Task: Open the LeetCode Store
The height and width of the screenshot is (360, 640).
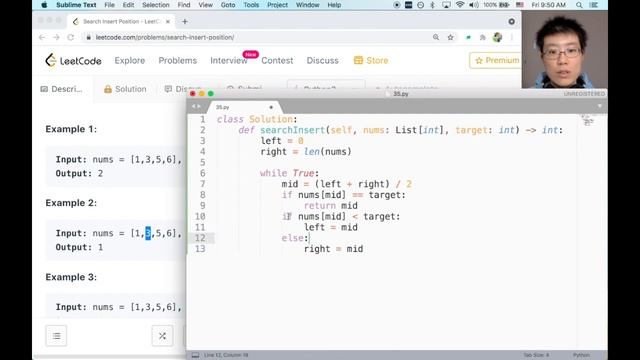Action: pyautogui.click(x=371, y=60)
